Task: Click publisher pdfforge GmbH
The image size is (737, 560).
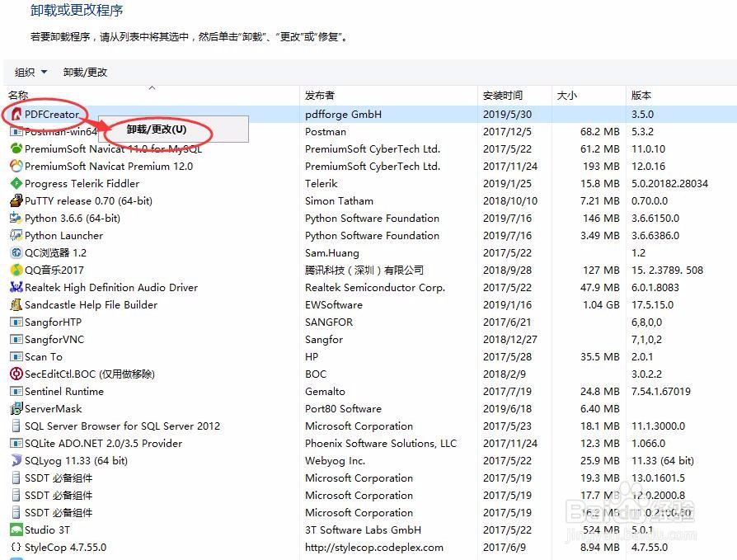Action: coord(343,115)
